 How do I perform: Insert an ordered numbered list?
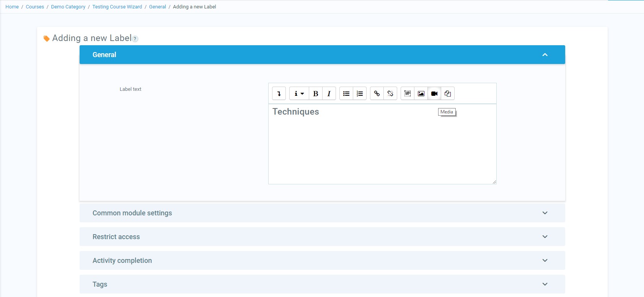360,94
